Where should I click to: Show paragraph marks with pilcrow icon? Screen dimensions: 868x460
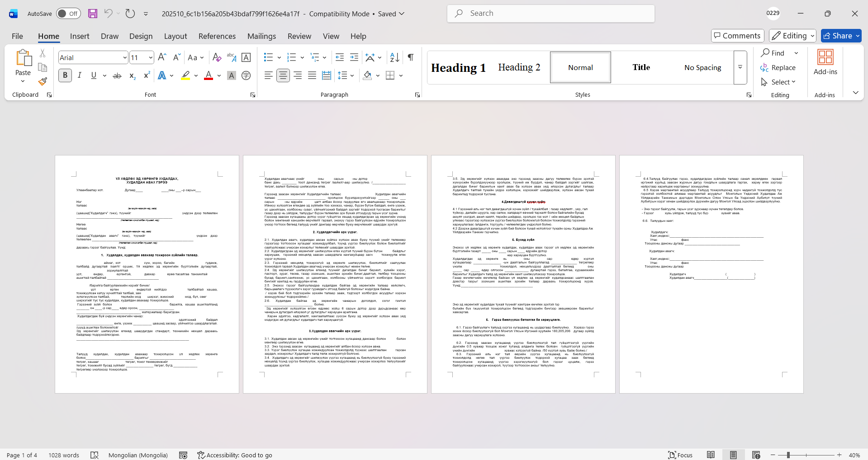410,57
